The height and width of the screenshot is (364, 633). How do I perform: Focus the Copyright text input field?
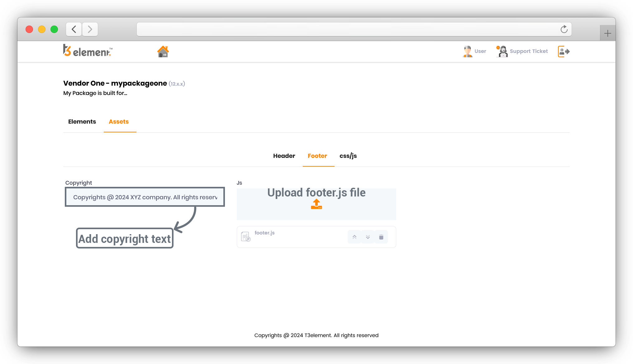pyautogui.click(x=145, y=197)
